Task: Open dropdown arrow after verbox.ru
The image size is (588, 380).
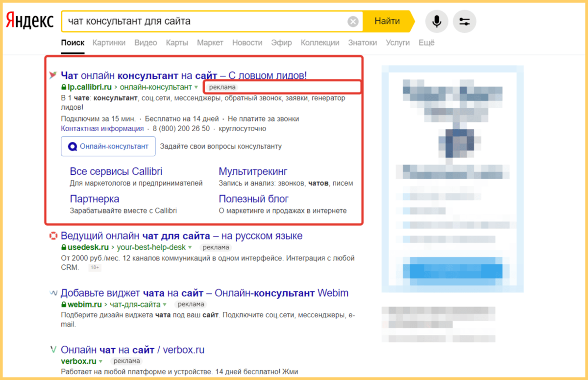Action: [x=100, y=362]
